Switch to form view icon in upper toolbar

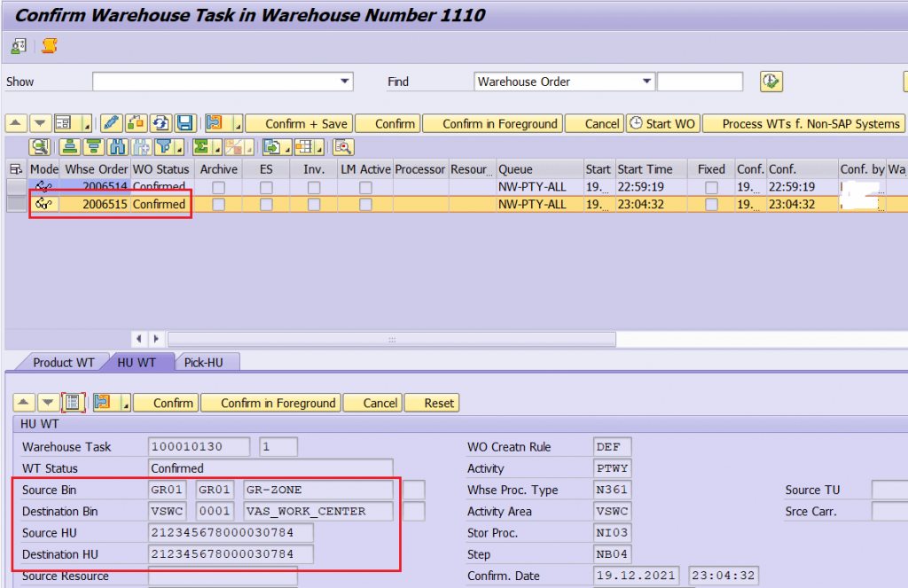(x=64, y=123)
